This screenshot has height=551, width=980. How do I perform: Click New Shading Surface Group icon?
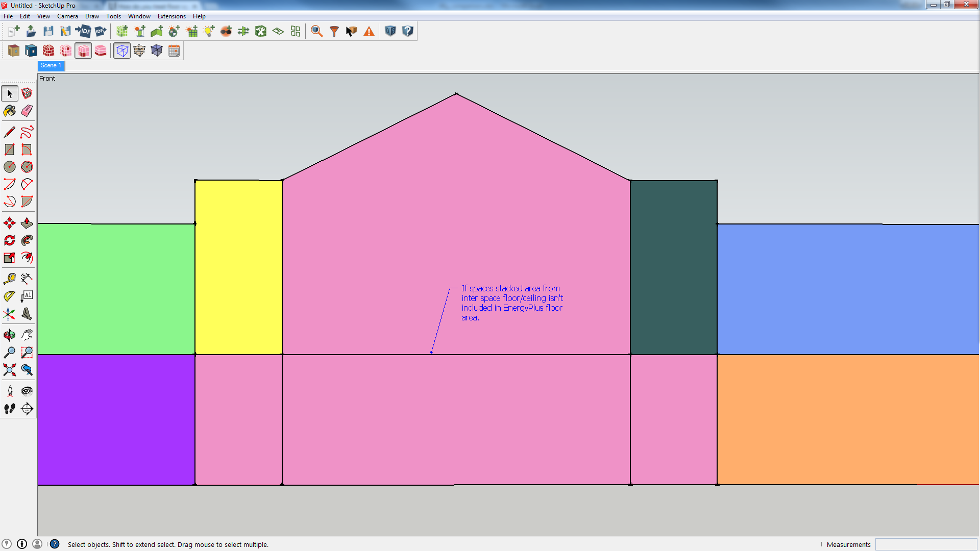point(139,32)
